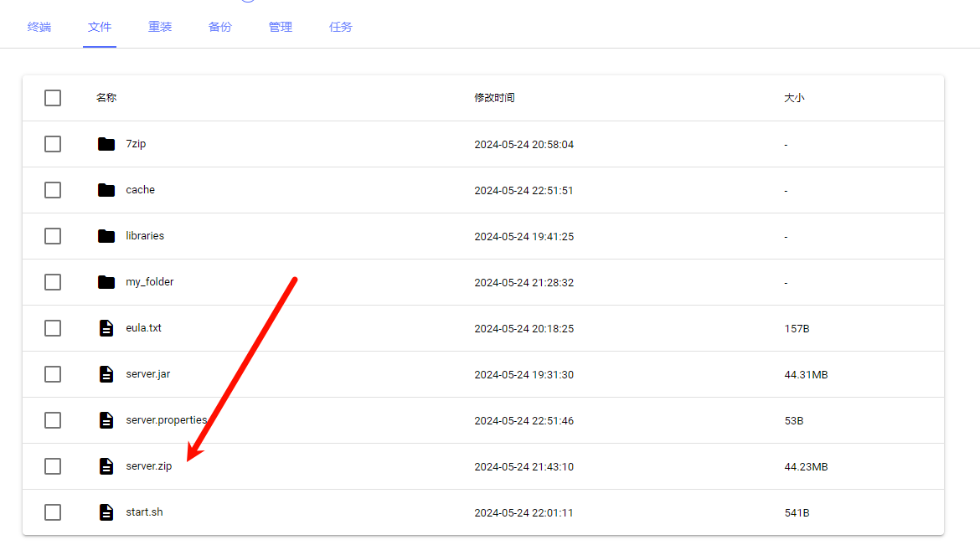Check the my_folder row checkbox
The image size is (980, 550).
(x=53, y=282)
